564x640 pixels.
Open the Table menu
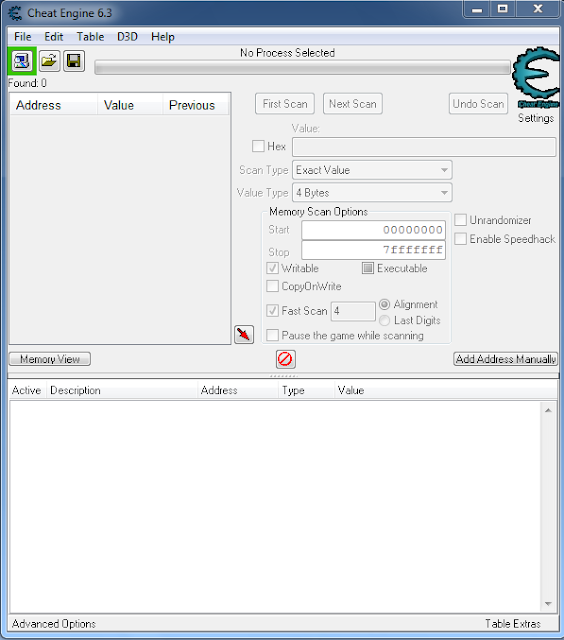[90, 37]
